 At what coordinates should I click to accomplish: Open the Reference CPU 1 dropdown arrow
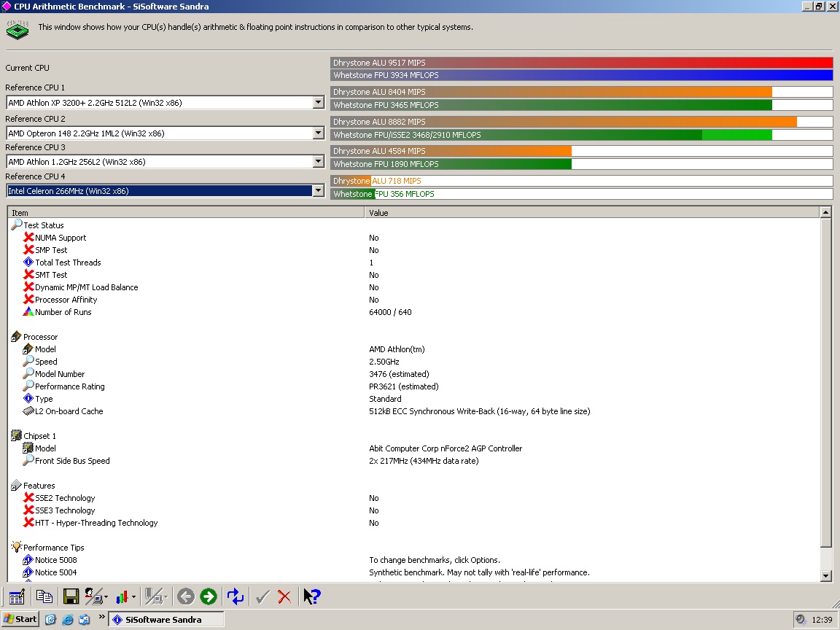tap(318, 102)
